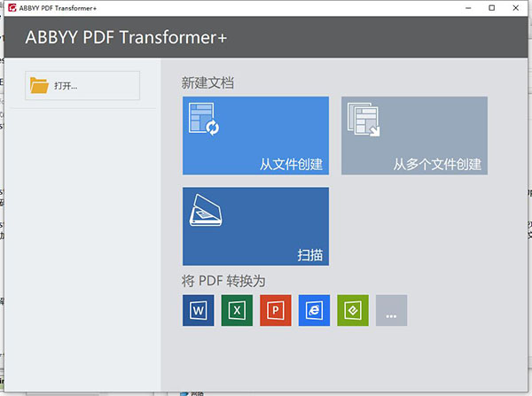
Task: Click the yellow folder icon beside 打开
Action: pyautogui.click(x=39, y=85)
